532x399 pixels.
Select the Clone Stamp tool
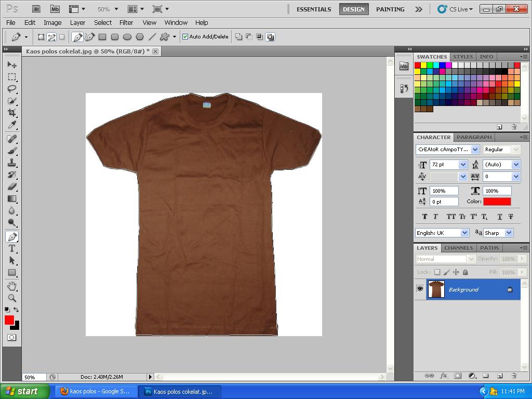point(12,163)
